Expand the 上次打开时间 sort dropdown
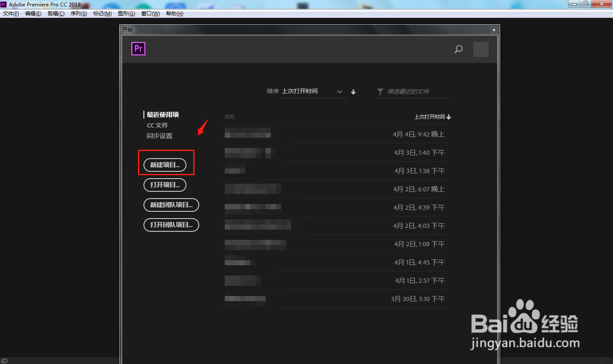Image resolution: width=613 pixels, height=364 pixels. click(x=314, y=91)
